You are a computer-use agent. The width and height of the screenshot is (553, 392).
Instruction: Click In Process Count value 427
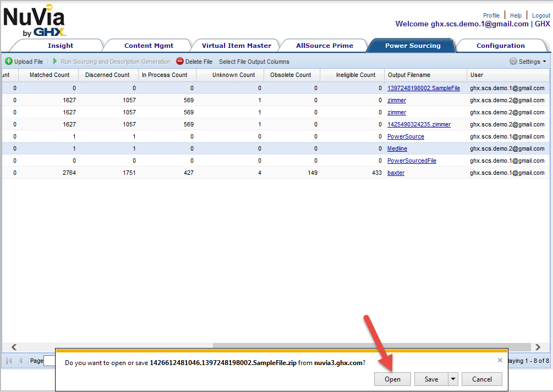189,173
